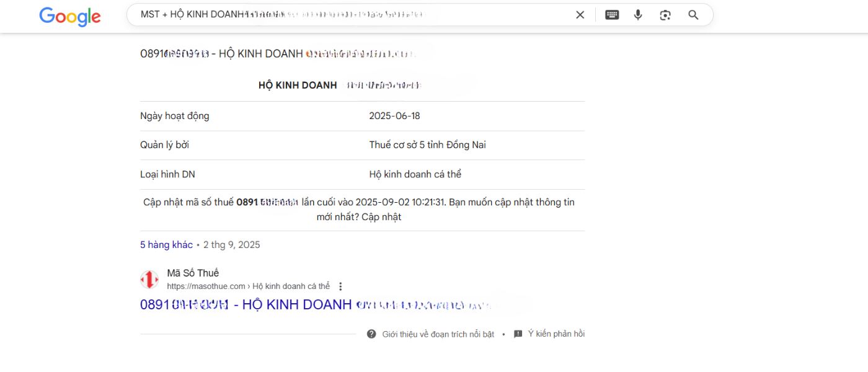
Task: Open the on-screen keyboard input tool
Action: (612, 15)
